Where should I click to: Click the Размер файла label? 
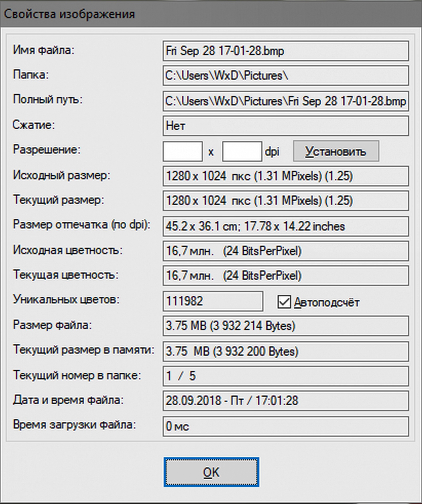52,325
